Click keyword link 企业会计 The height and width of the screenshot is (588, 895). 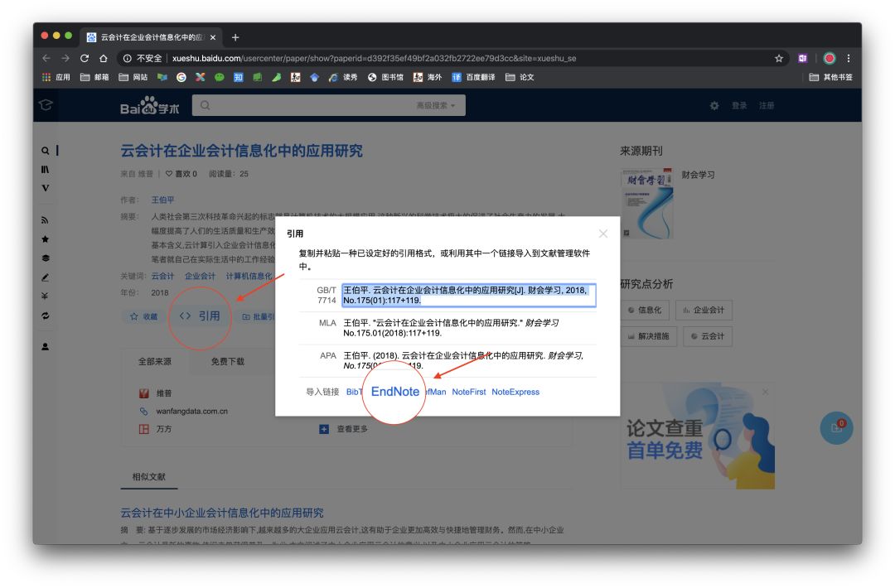(x=200, y=276)
